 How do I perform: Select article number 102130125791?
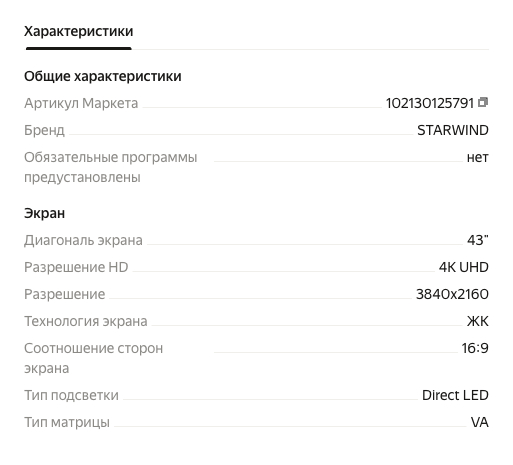pos(430,103)
